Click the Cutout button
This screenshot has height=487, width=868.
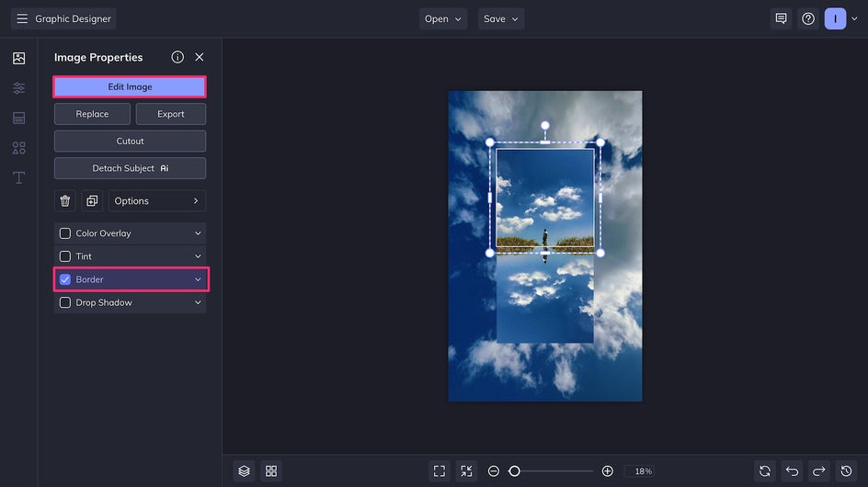tap(130, 142)
